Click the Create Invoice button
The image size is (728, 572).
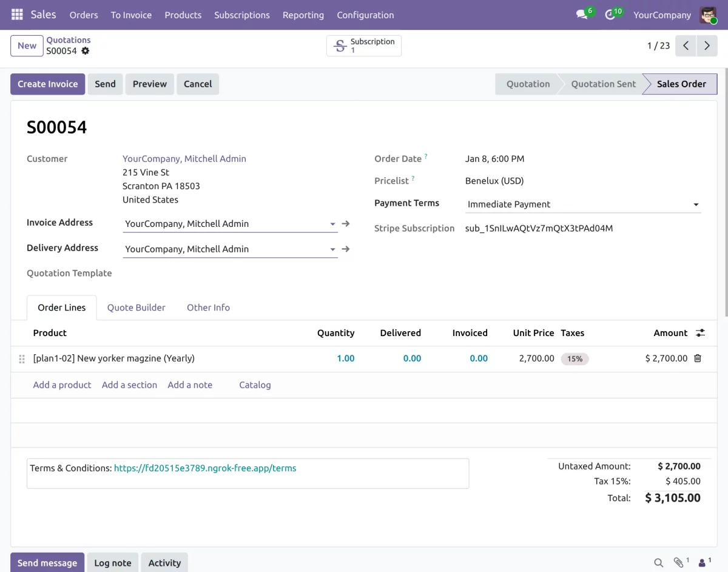point(47,84)
